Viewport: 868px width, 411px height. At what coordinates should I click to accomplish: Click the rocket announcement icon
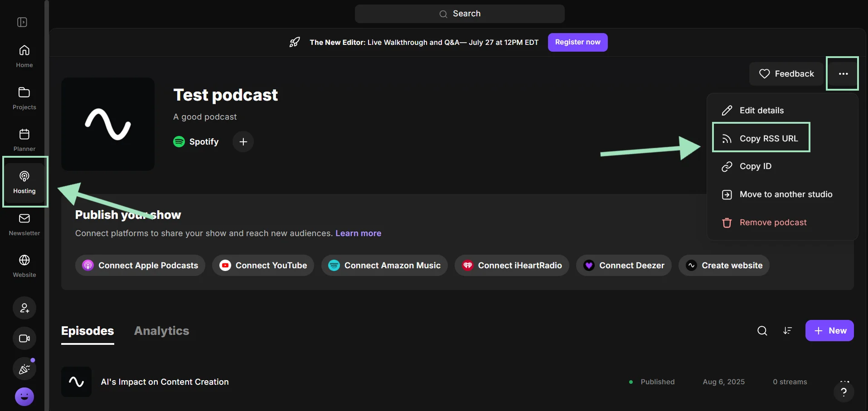(295, 42)
